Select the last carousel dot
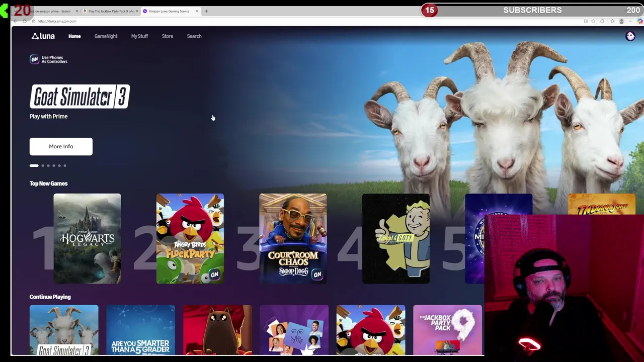 [64, 165]
